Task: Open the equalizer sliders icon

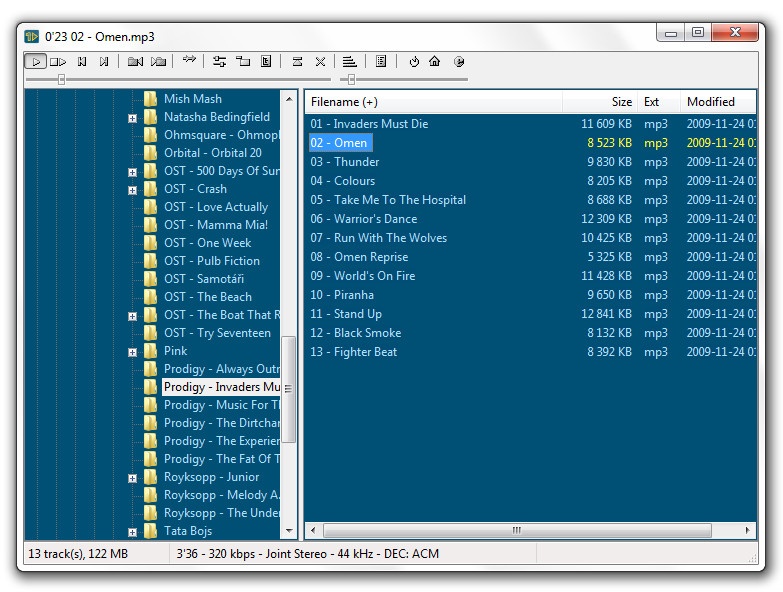Action: coord(219,62)
